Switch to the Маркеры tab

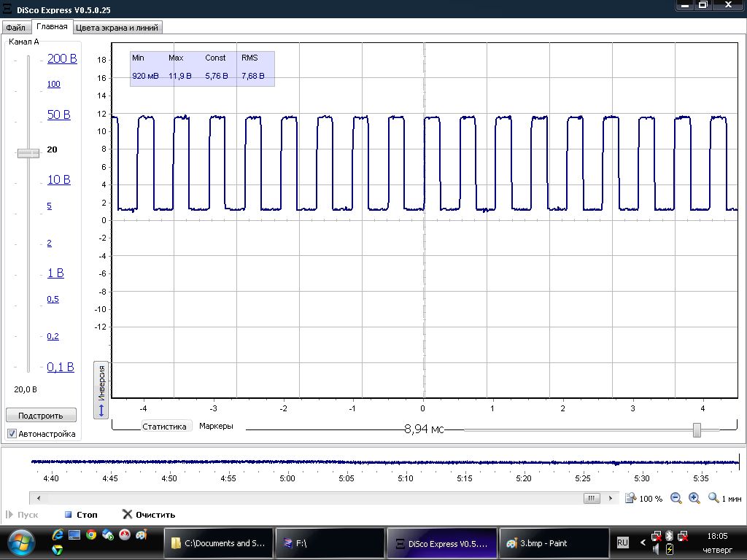tap(216, 426)
